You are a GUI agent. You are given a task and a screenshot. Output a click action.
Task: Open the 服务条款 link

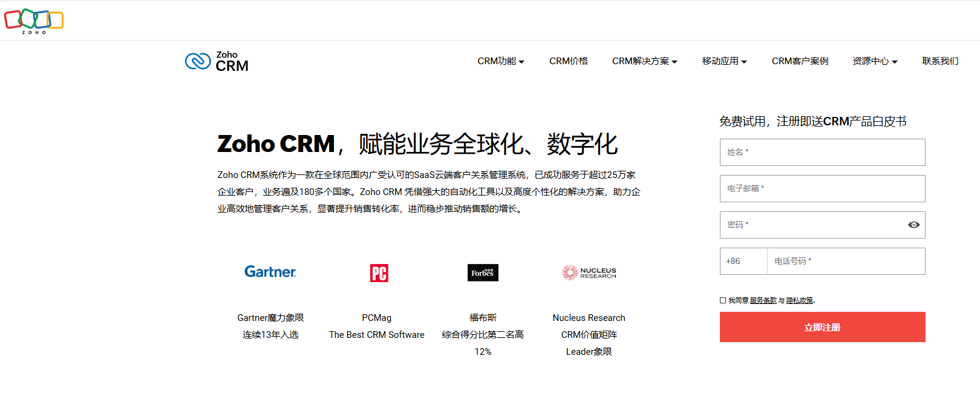[x=763, y=300]
